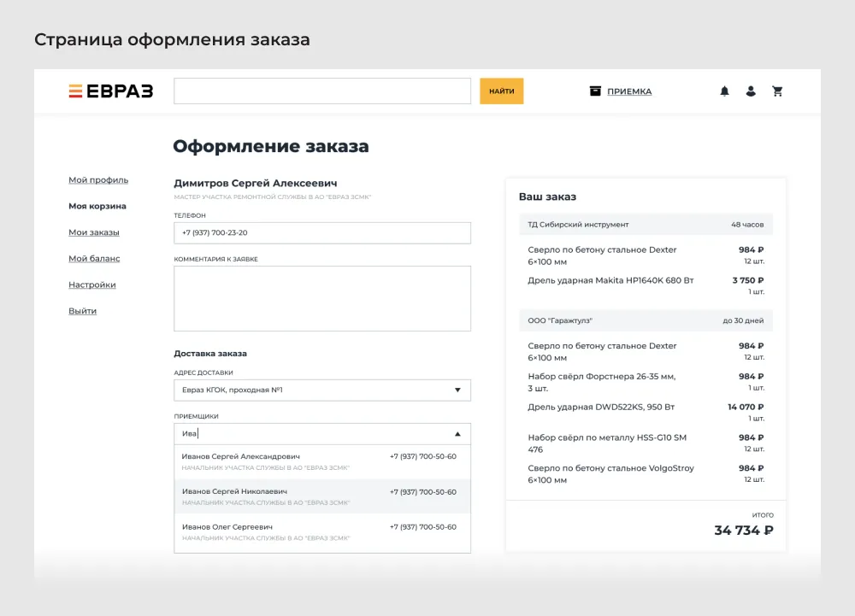Screen dimensions: 855x616
Task: Click the top search bar
Action: pos(321,91)
